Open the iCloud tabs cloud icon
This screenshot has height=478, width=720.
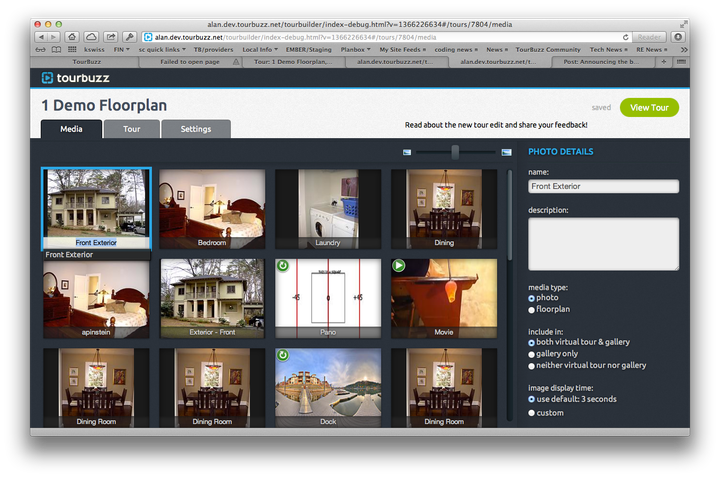click(x=91, y=37)
